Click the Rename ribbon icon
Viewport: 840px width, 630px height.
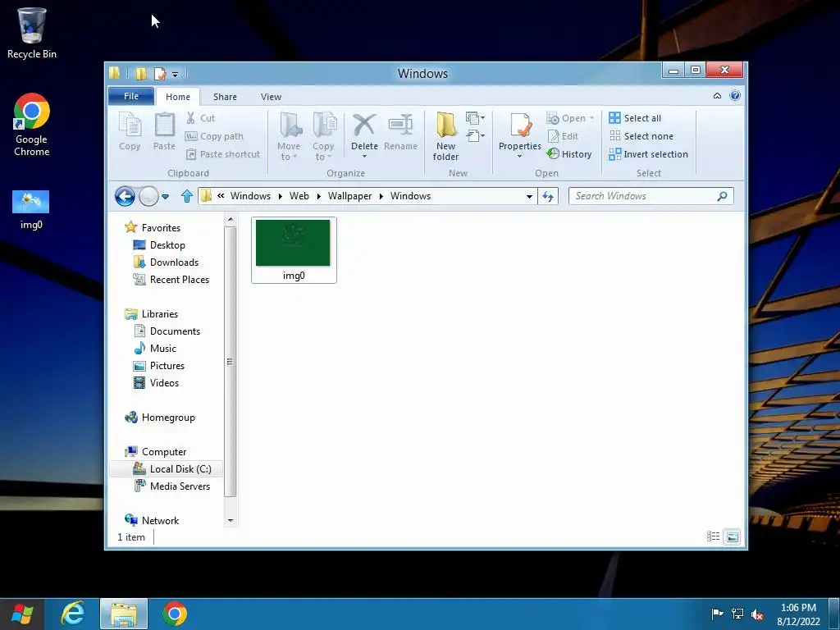coord(400,131)
